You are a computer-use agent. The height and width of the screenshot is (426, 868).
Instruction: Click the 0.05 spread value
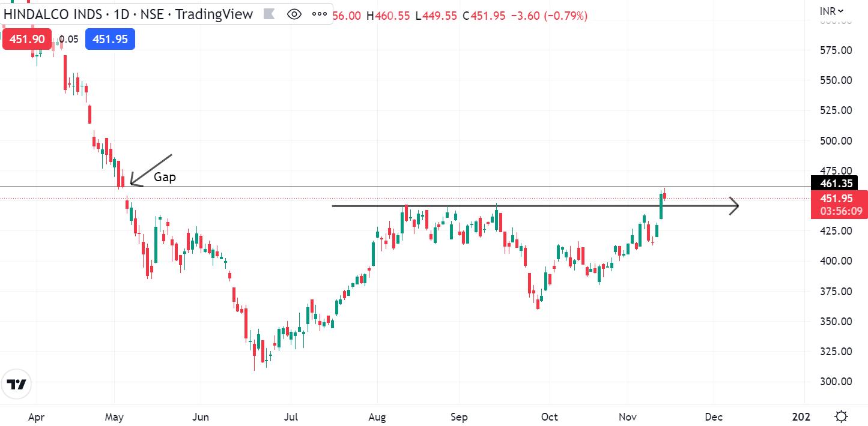pos(68,39)
